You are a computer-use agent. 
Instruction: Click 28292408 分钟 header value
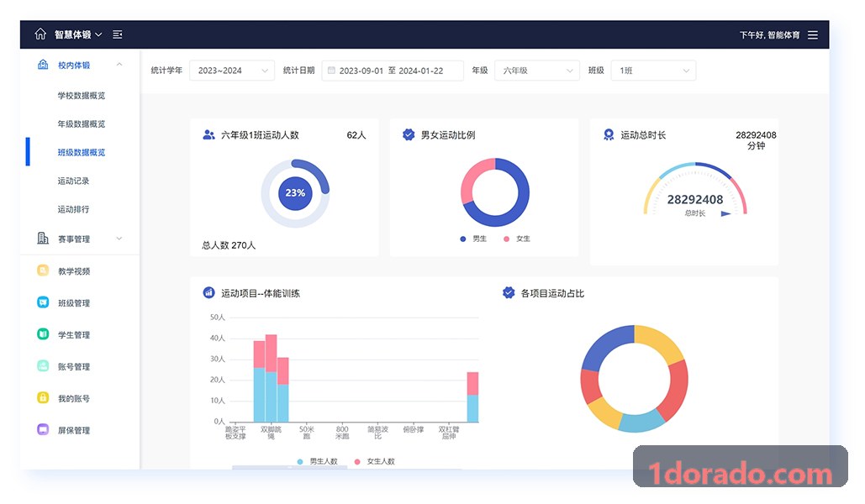[756, 140]
